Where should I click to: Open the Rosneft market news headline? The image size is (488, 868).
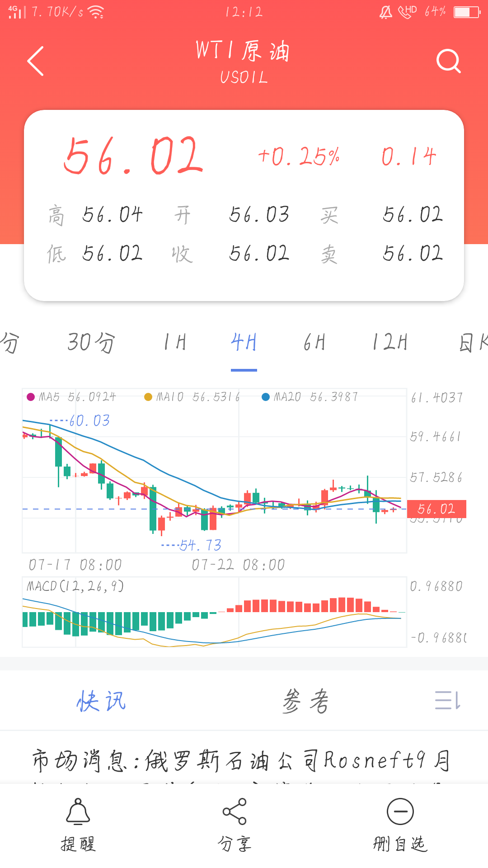tap(241, 760)
